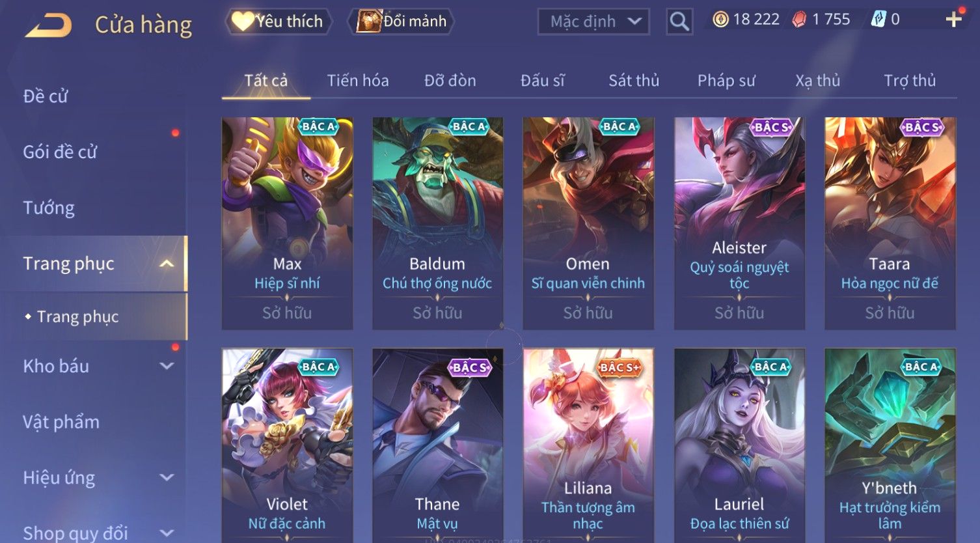The height and width of the screenshot is (543, 980).
Task: Tap the blue voucher currency icon
Action: tap(878, 20)
